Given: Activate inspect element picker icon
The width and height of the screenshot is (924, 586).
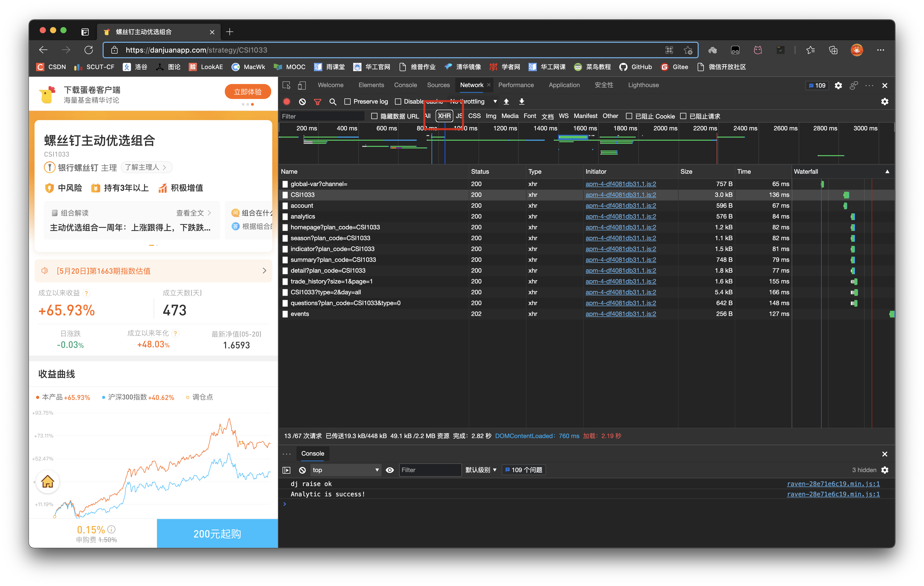Looking at the screenshot, I should click(x=286, y=85).
